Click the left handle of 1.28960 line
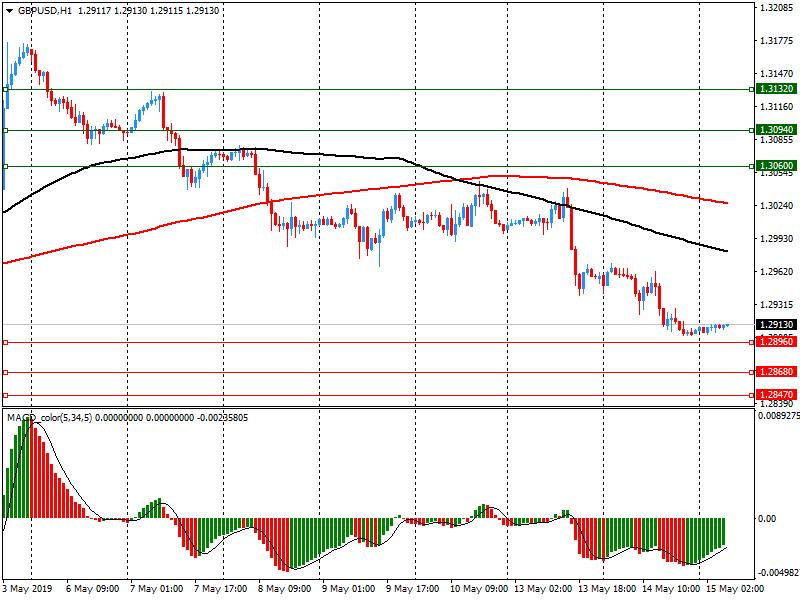Image resolution: width=800 pixels, height=600 pixels. point(6,342)
